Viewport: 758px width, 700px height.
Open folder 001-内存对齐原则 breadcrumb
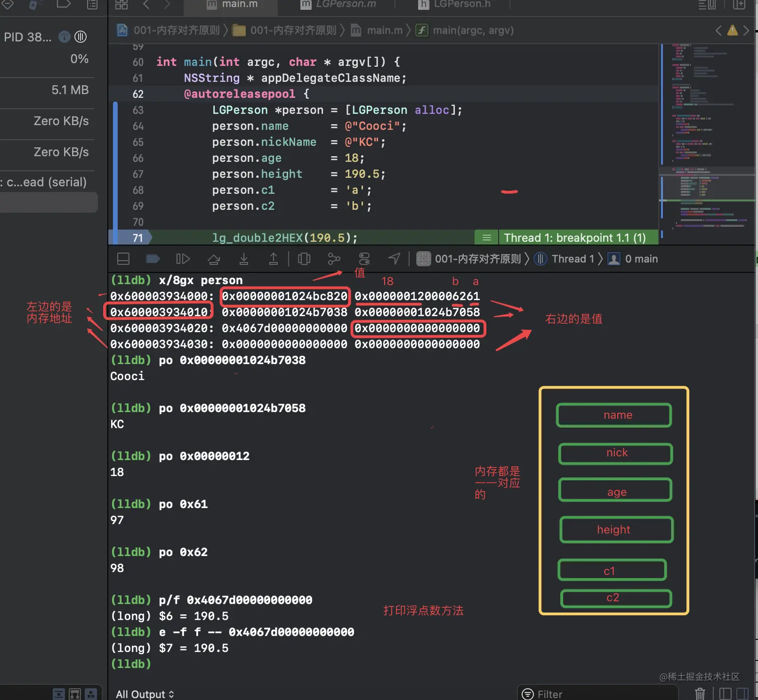coord(285,30)
